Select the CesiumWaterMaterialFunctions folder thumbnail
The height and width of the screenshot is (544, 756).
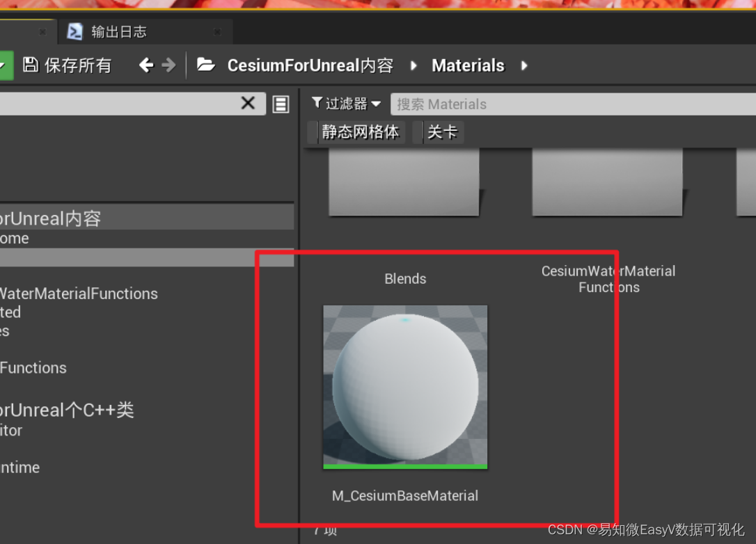click(607, 182)
